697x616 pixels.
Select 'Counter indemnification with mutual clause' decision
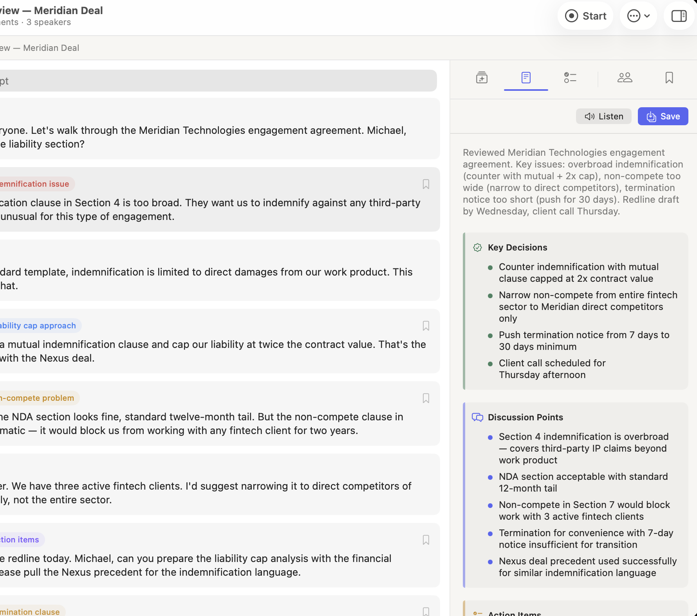click(579, 273)
